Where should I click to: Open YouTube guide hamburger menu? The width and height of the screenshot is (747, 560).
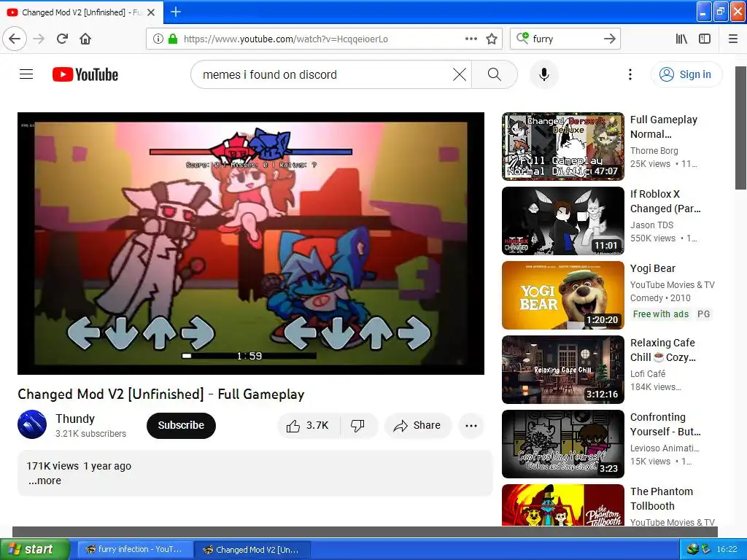pyautogui.click(x=26, y=74)
